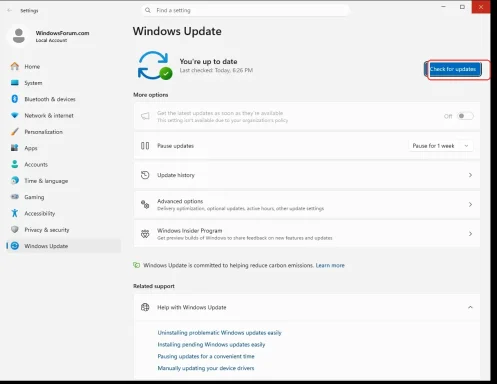Click the Network wifi icon

tap(15, 115)
